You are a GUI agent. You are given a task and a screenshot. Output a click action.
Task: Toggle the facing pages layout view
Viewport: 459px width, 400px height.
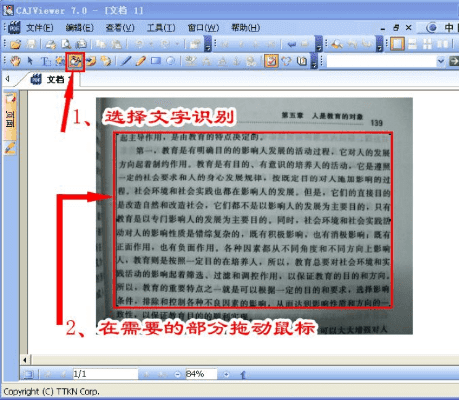[442, 44]
